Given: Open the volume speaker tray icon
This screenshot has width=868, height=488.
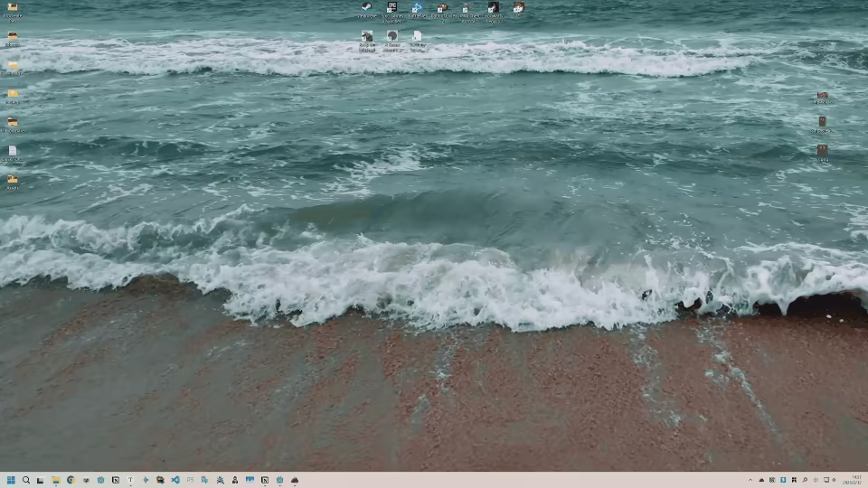Looking at the screenshot, I should pyautogui.click(x=834, y=480).
